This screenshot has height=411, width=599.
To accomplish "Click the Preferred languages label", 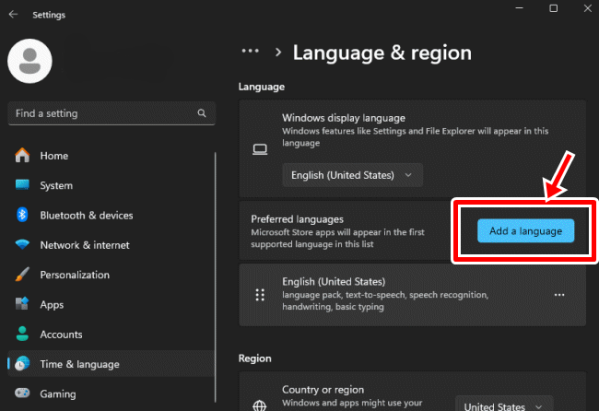I will [297, 219].
